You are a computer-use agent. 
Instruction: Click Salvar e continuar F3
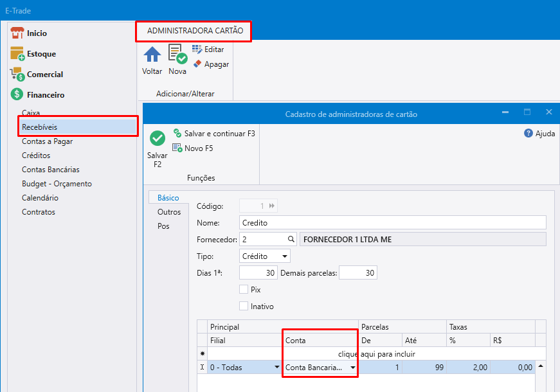(x=177, y=134)
